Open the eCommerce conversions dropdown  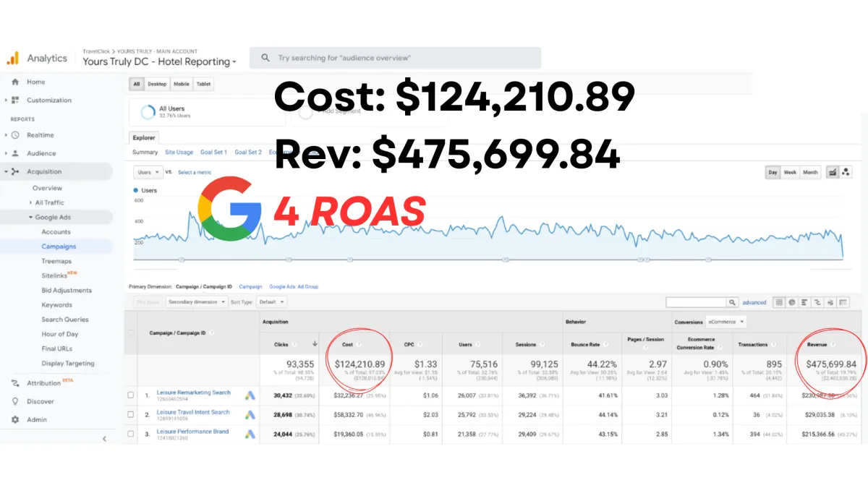(x=727, y=322)
